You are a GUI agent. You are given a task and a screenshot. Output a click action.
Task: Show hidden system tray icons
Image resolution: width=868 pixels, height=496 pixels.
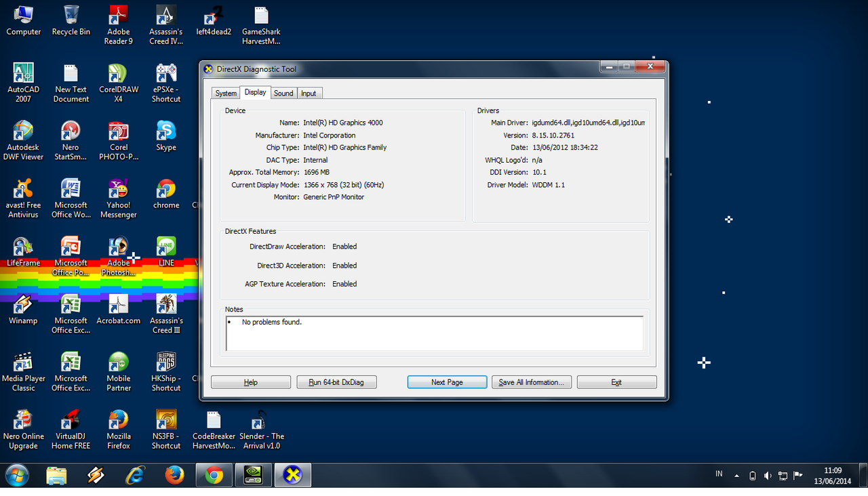click(737, 476)
